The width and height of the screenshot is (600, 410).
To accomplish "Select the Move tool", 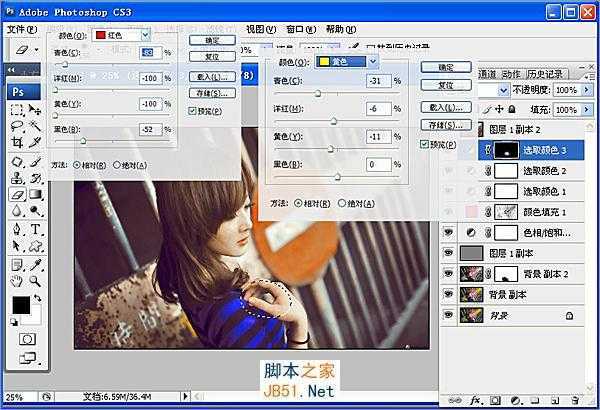I will [x=35, y=110].
